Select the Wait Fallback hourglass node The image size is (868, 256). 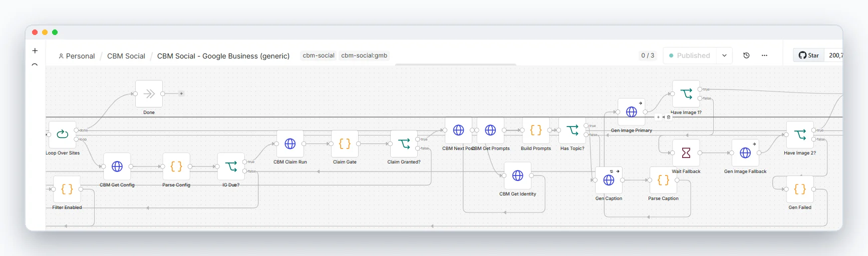click(x=686, y=153)
